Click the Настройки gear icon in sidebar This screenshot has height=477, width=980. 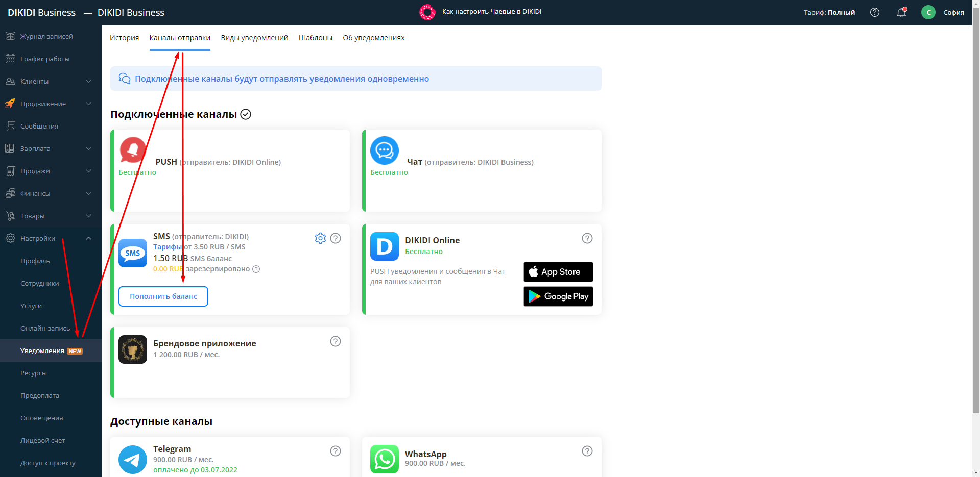pyautogui.click(x=10, y=238)
